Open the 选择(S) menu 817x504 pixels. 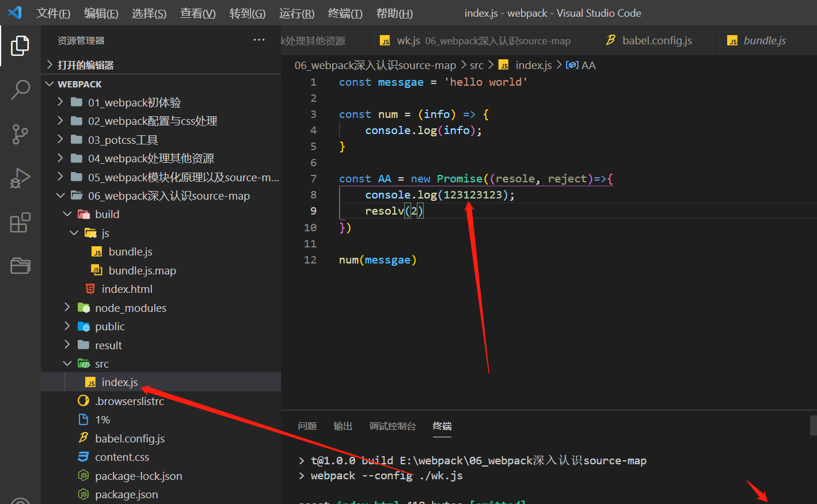[149, 13]
